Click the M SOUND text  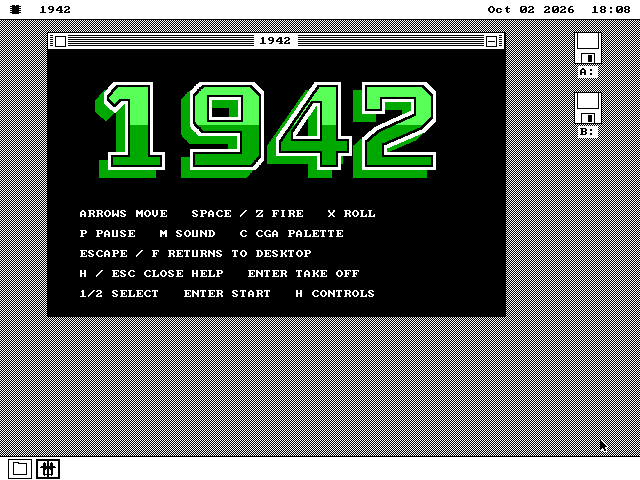point(187,233)
